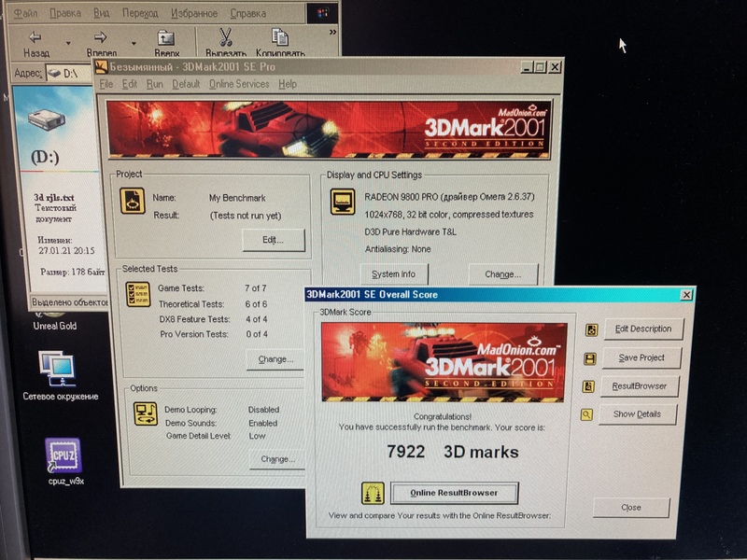Click the main 3DMark2001 Second Edition banner
The image size is (747, 560).
329,130
